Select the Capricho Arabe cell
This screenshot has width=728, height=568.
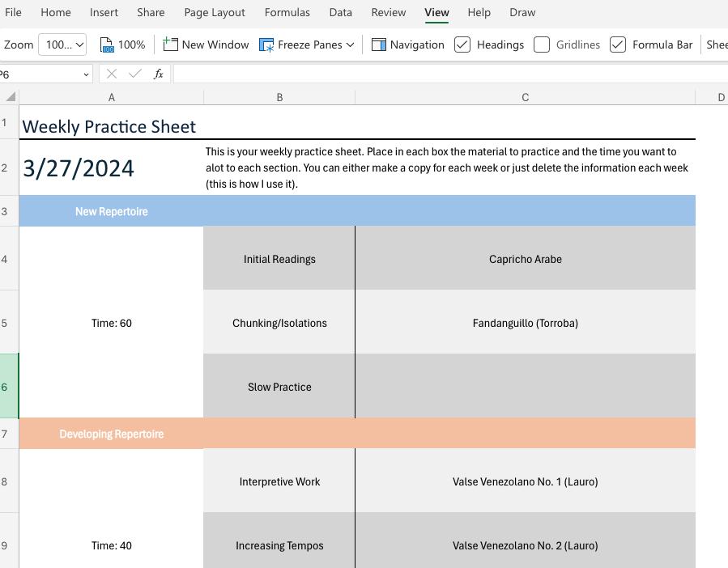tap(526, 258)
